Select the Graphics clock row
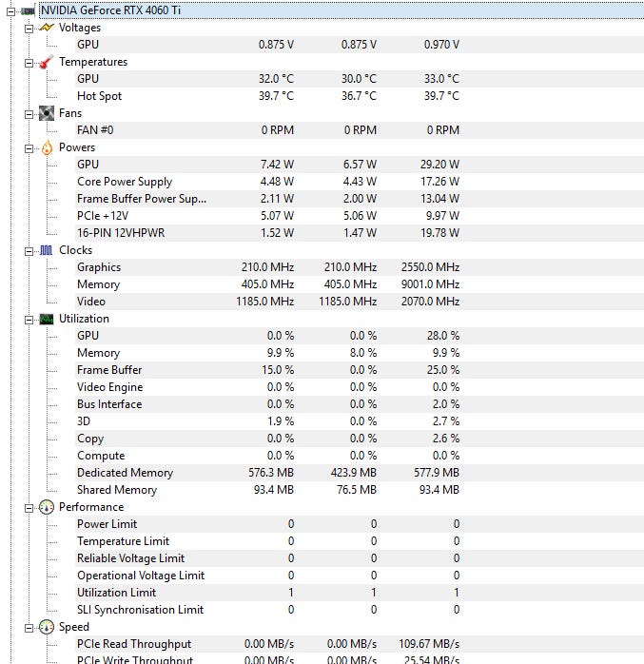 click(360, 267)
